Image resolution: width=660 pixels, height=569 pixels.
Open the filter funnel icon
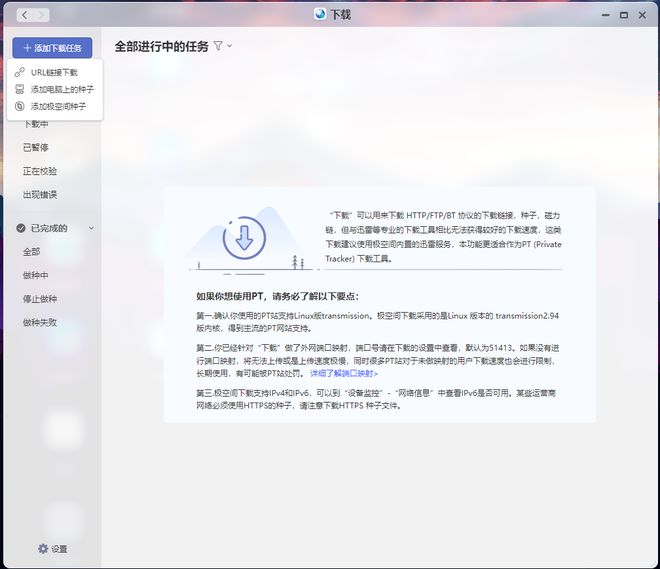point(218,46)
